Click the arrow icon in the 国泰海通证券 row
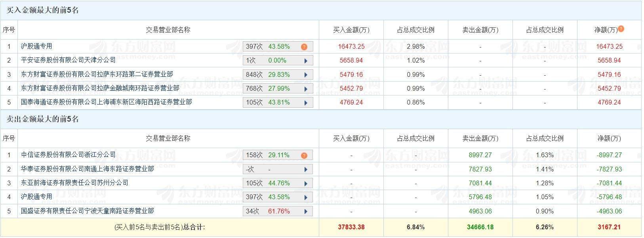 tap(306, 103)
